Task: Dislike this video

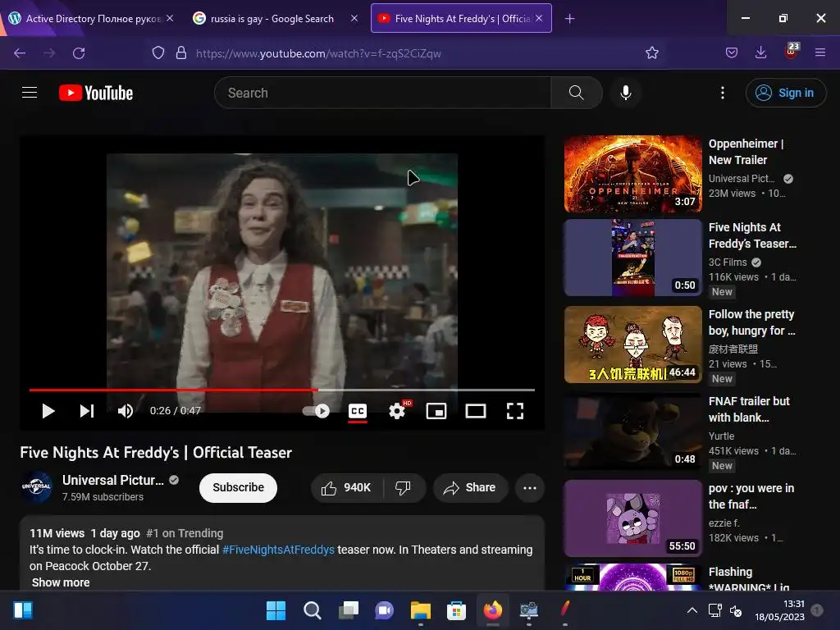Action: click(x=404, y=487)
